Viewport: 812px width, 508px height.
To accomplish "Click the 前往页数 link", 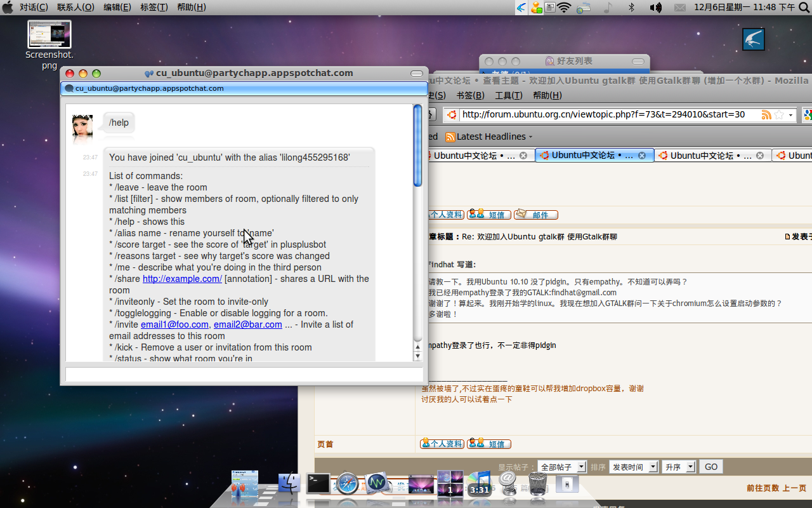I will pos(763,488).
